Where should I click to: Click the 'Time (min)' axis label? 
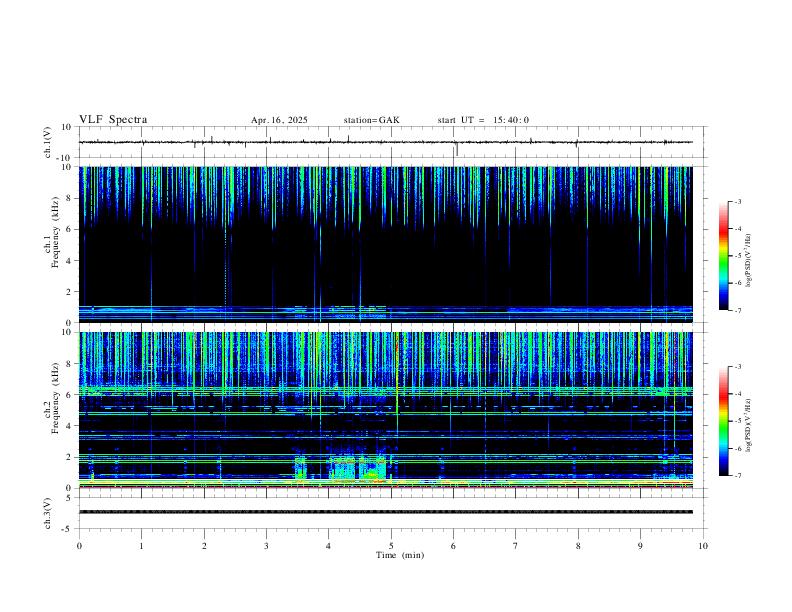[400, 555]
